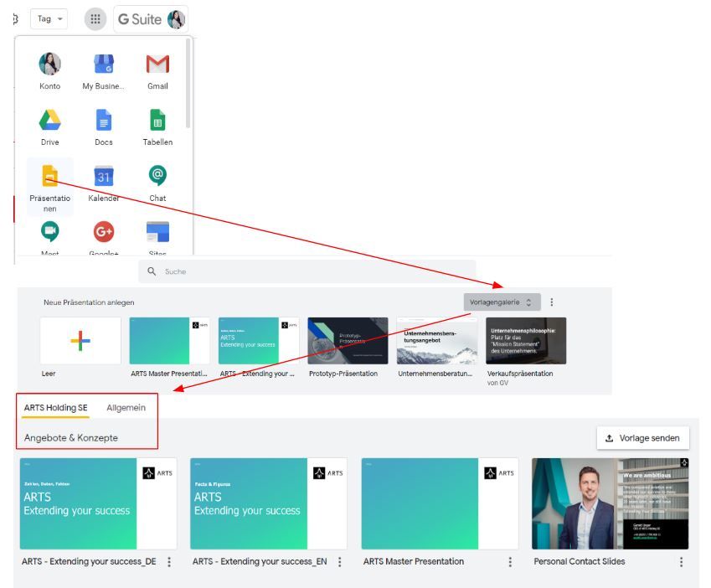Click the G Suite logo text

point(140,19)
